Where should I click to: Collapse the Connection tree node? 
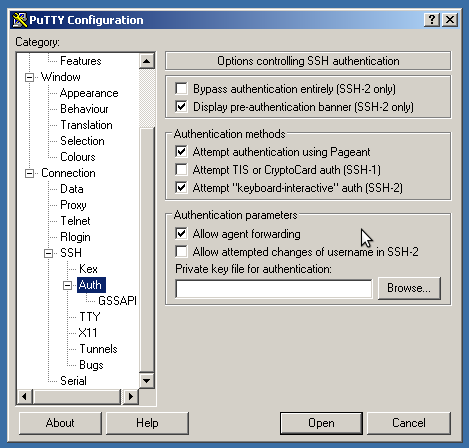pyautogui.click(x=29, y=173)
